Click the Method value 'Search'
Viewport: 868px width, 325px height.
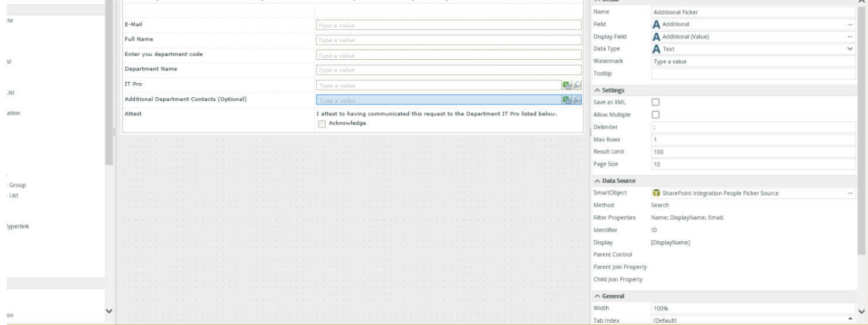(660, 205)
